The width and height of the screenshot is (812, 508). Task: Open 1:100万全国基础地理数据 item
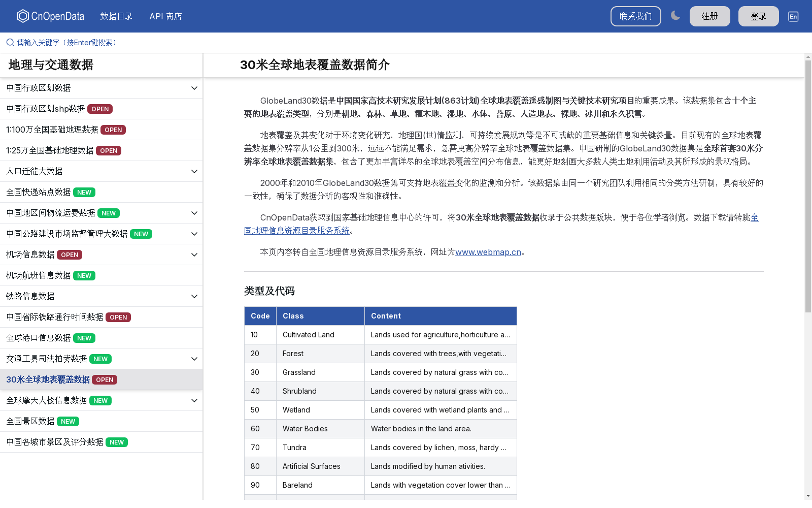coord(101,130)
